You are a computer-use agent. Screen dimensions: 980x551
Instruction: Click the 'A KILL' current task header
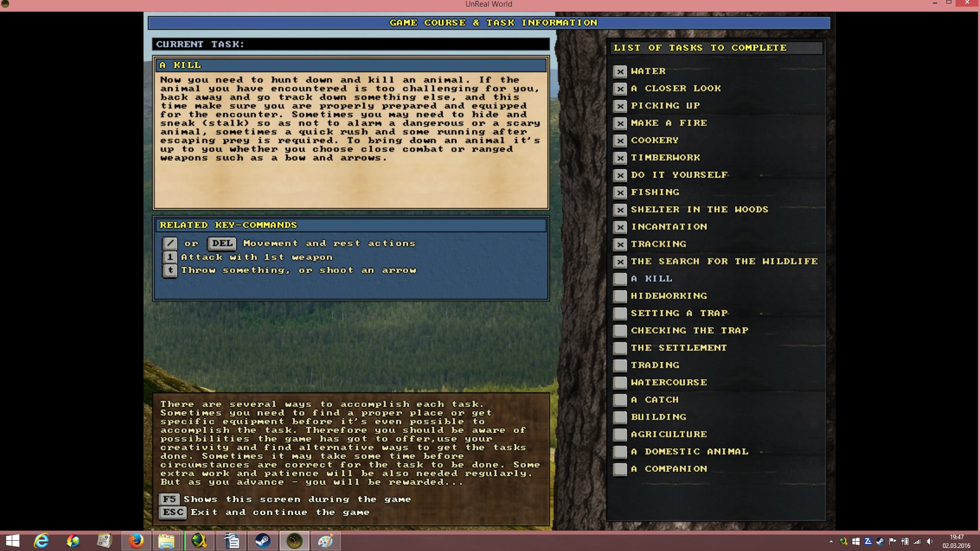[351, 65]
